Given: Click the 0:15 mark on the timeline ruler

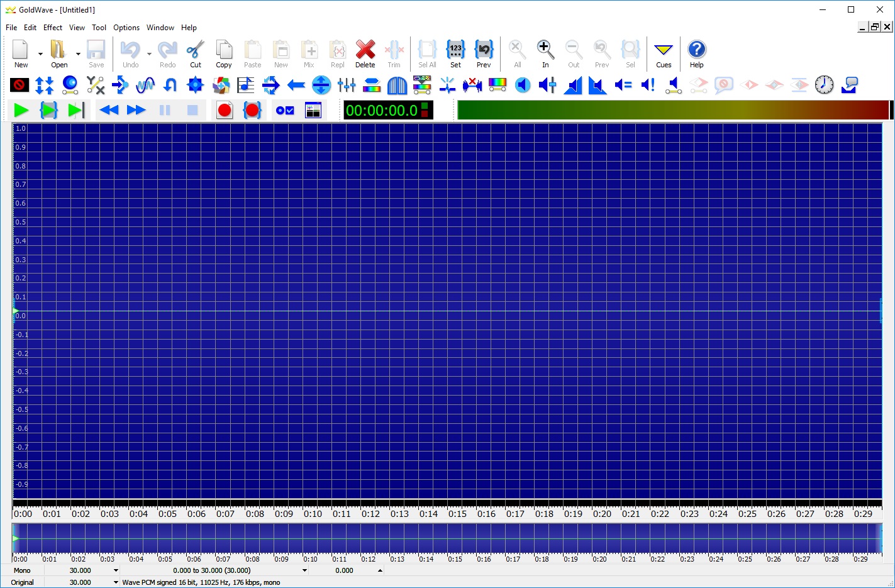Looking at the screenshot, I should tap(457, 514).
